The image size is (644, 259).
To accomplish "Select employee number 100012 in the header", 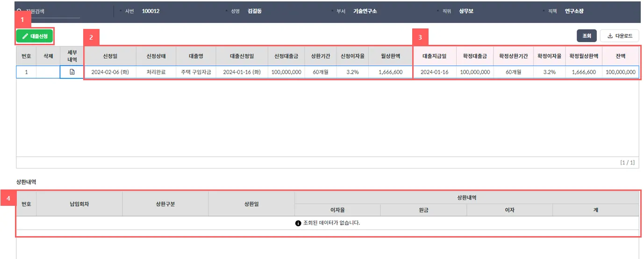I will (x=150, y=11).
